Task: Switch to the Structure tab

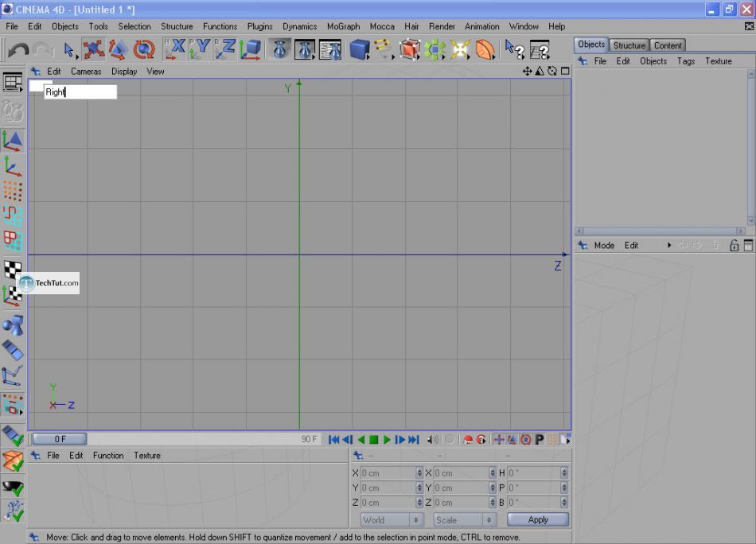Action: [629, 45]
